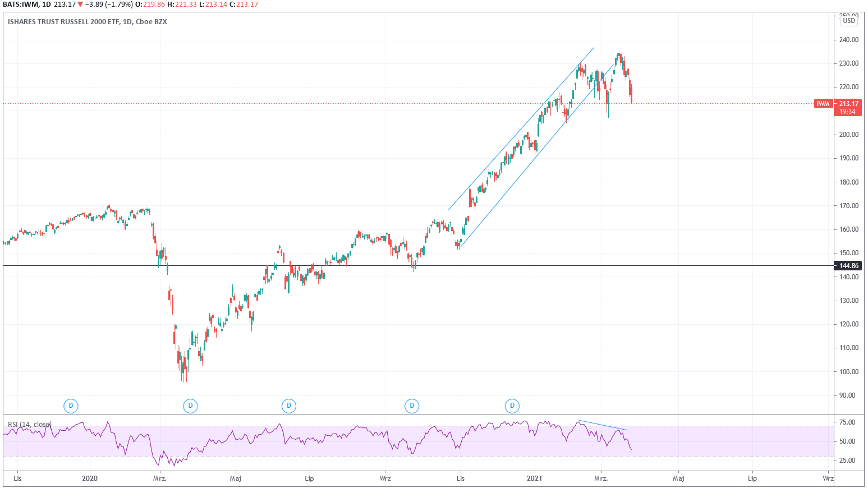Click the Mrz. time label following 2021
Image resolution: width=868 pixels, height=488 pixels.
coord(601,478)
